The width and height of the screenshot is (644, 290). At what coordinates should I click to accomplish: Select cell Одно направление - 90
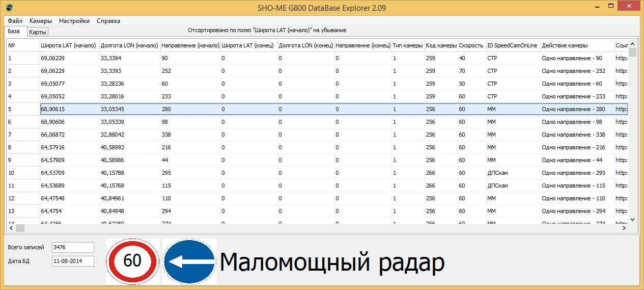[x=577, y=58]
